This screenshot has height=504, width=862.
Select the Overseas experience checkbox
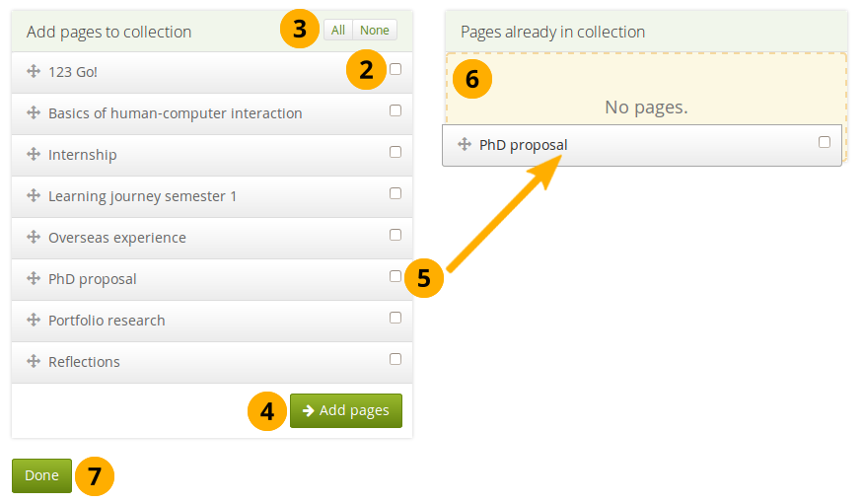coord(395,235)
